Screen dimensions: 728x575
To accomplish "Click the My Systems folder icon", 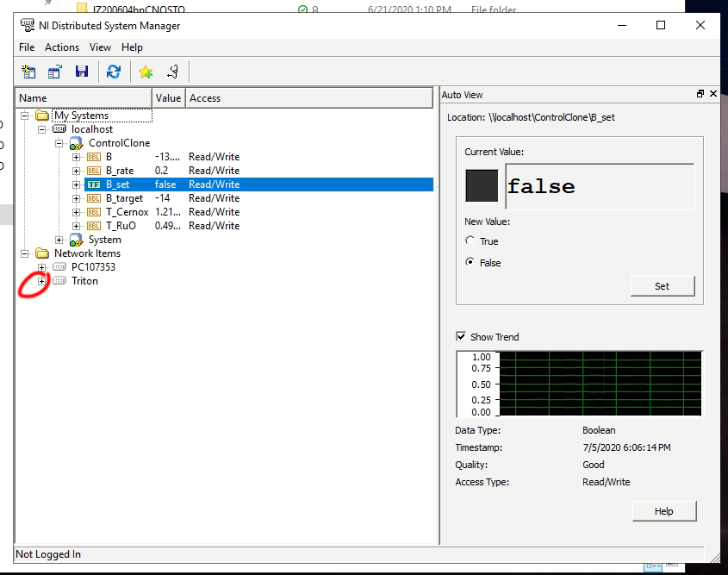I will point(42,116).
